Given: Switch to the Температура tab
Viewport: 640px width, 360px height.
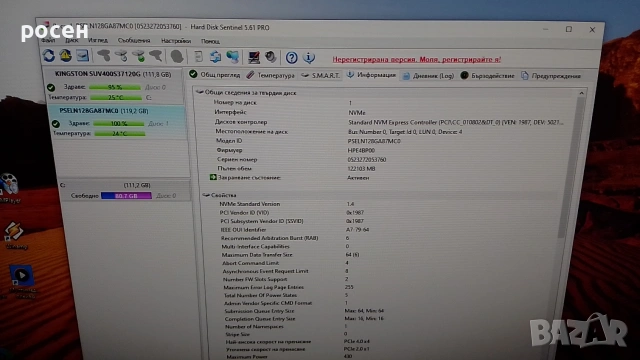Looking at the screenshot, I should (270, 75).
